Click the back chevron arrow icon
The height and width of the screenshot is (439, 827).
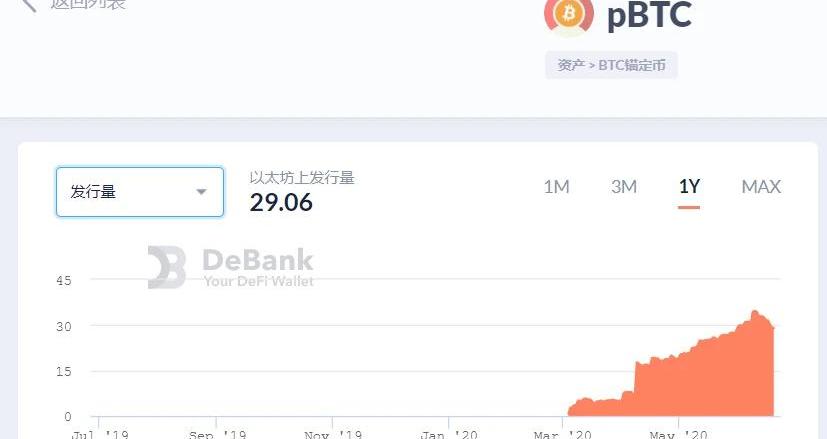pos(29,4)
